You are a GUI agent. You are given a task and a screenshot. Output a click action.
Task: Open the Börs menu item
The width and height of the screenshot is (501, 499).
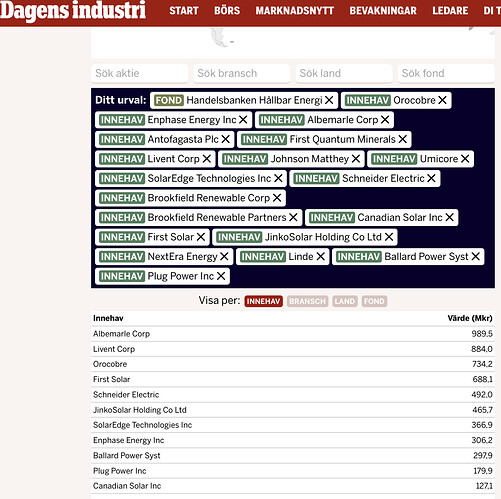click(x=227, y=11)
